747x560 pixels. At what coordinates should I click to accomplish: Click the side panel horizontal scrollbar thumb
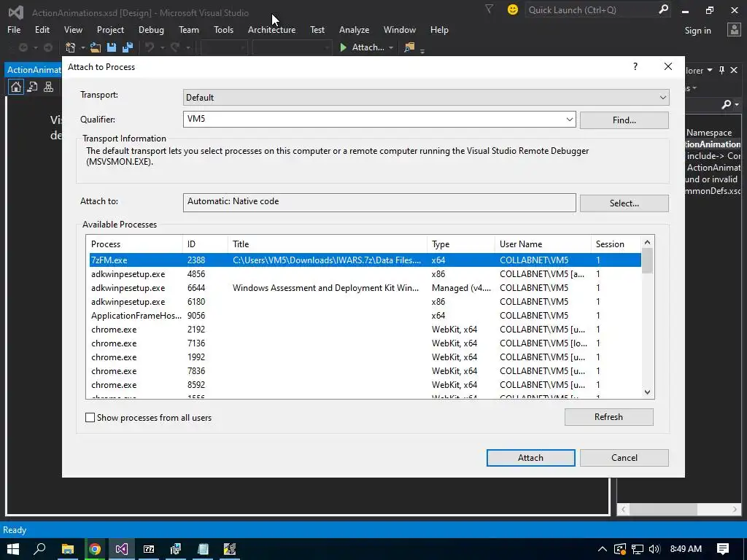coord(663,509)
